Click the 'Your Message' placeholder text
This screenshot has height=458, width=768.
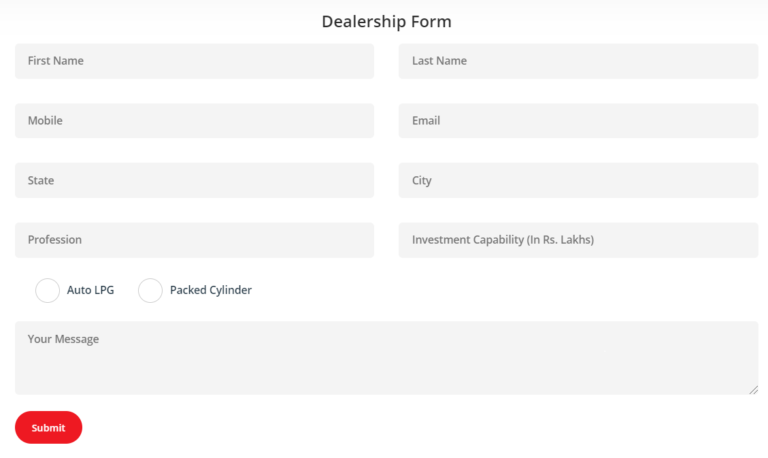tap(63, 339)
